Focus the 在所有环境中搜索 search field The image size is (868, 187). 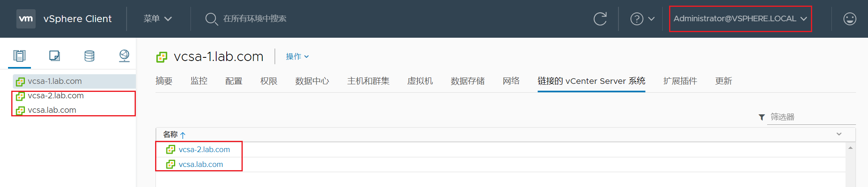click(x=255, y=19)
